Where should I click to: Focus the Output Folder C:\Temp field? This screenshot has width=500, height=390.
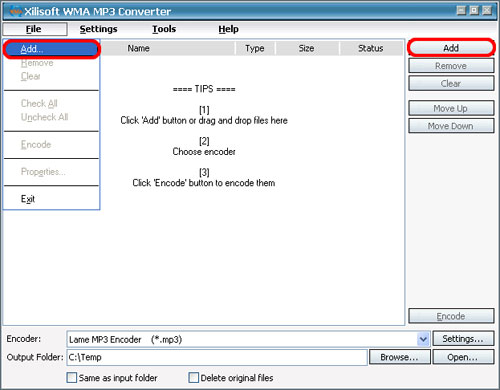coord(217,357)
